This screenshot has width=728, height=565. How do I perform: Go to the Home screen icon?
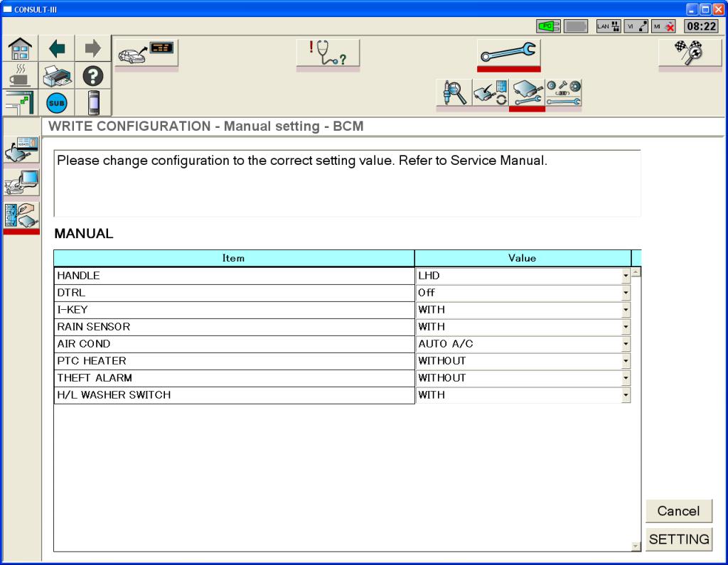point(19,50)
